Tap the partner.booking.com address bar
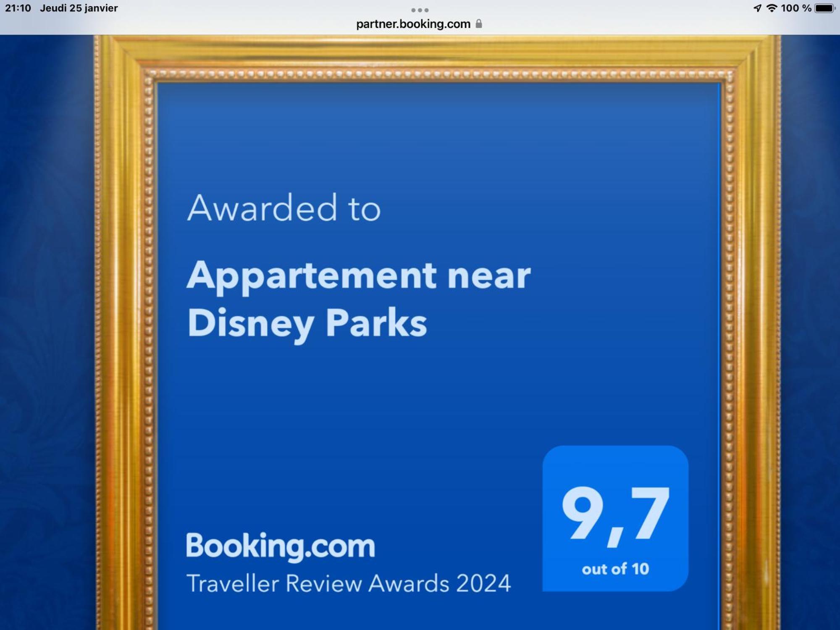Screen dimensions: 840x630 tap(419, 24)
